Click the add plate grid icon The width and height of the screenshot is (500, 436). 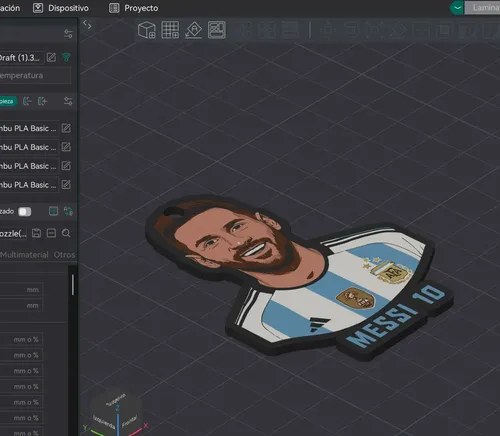click(170, 30)
